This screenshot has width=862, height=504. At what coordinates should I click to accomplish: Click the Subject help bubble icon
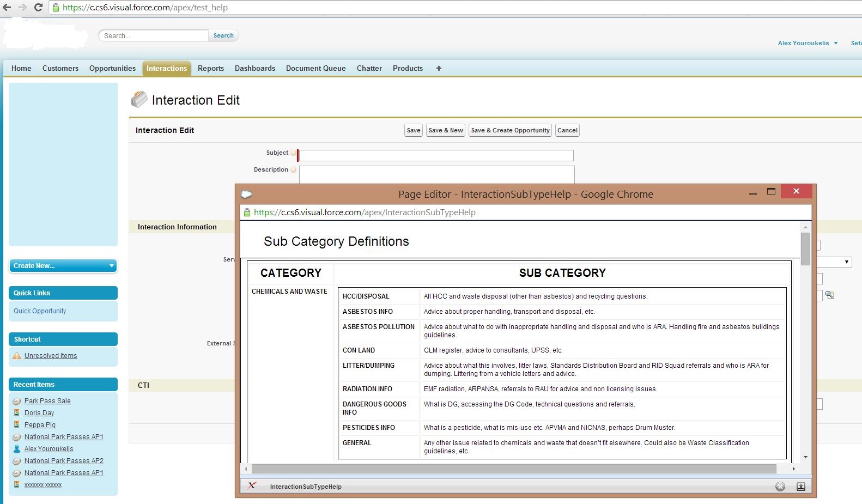click(293, 153)
